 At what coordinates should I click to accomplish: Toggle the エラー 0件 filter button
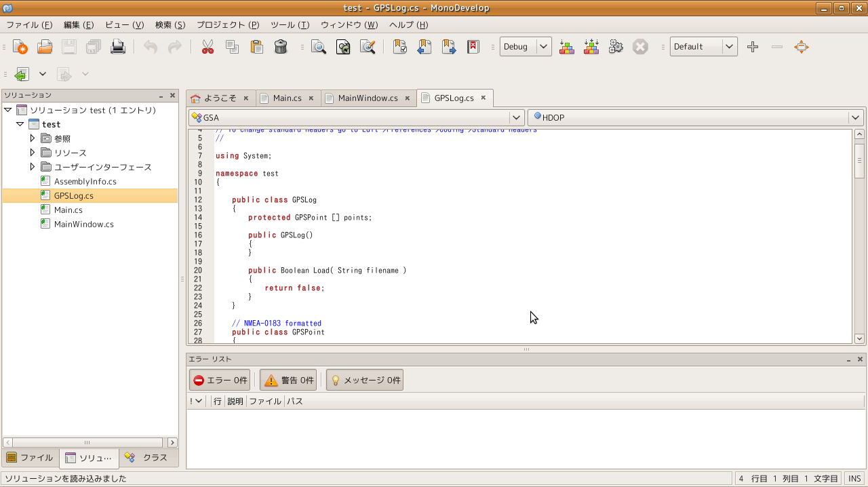(220, 381)
